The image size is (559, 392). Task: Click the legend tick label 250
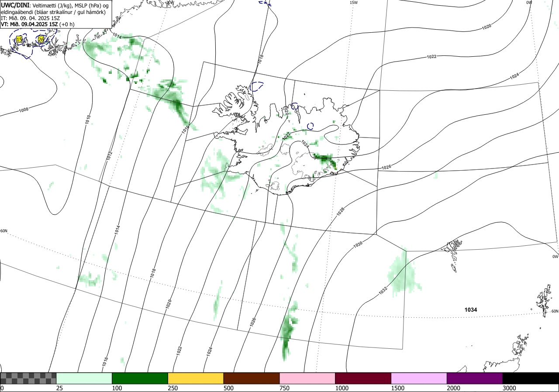point(173,388)
